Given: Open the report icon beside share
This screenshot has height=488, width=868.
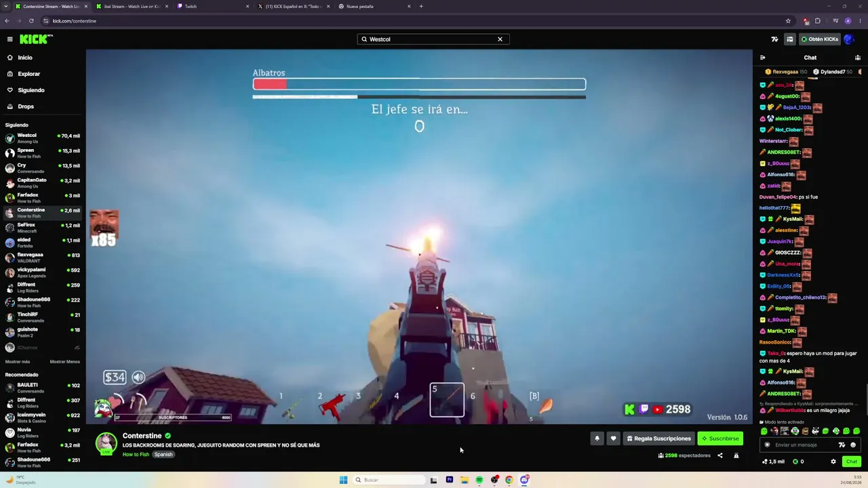Looking at the screenshot, I should coord(736,455).
